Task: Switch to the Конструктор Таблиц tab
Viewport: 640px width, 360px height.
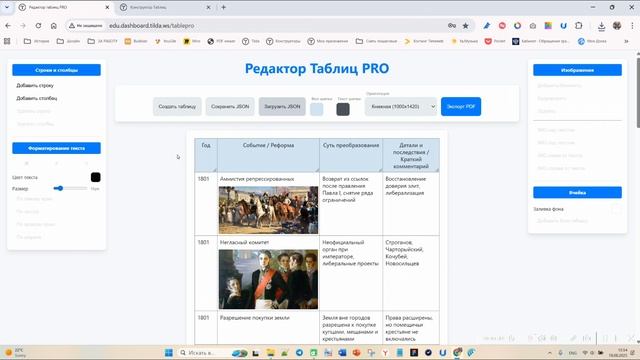Action: [165, 7]
